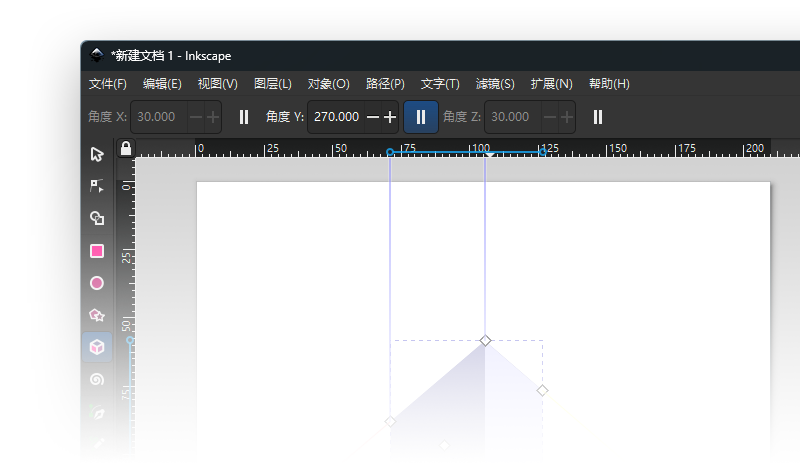This screenshot has height=465, width=800.
Task: Choose the Ellipse circle tool
Action: coord(97,283)
